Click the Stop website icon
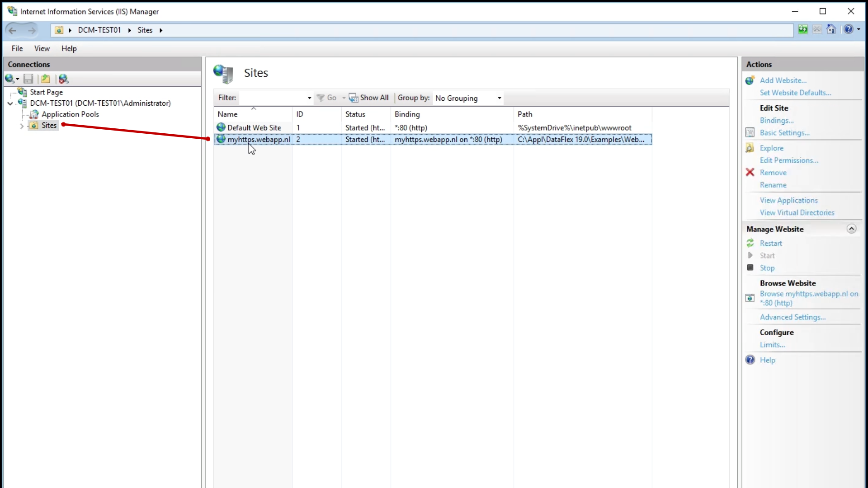The image size is (868, 488). coord(750,268)
